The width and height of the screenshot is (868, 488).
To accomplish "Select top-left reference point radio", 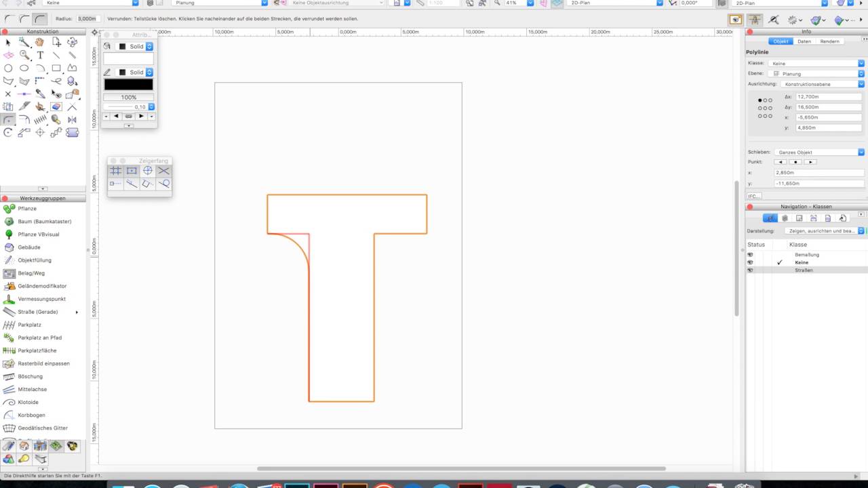I will pyautogui.click(x=760, y=100).
